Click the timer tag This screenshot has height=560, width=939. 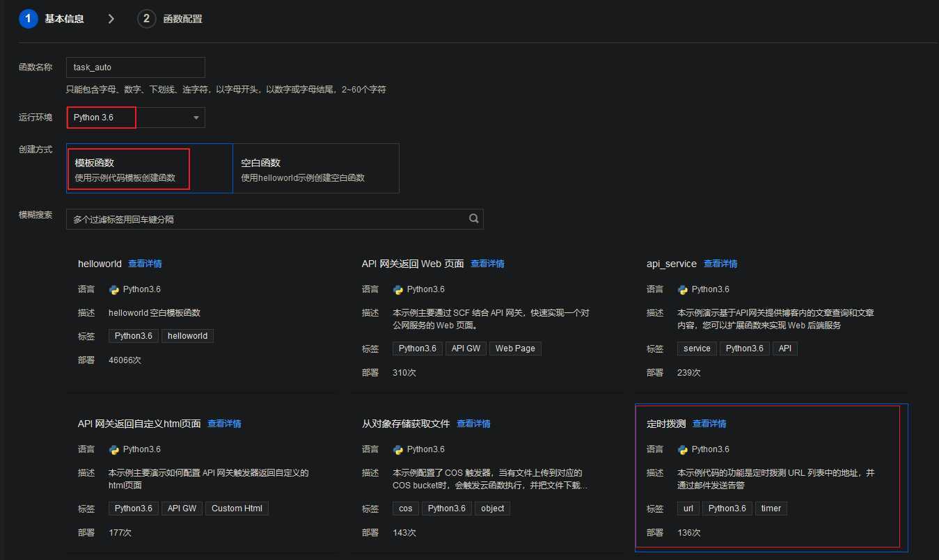point(771,509)
